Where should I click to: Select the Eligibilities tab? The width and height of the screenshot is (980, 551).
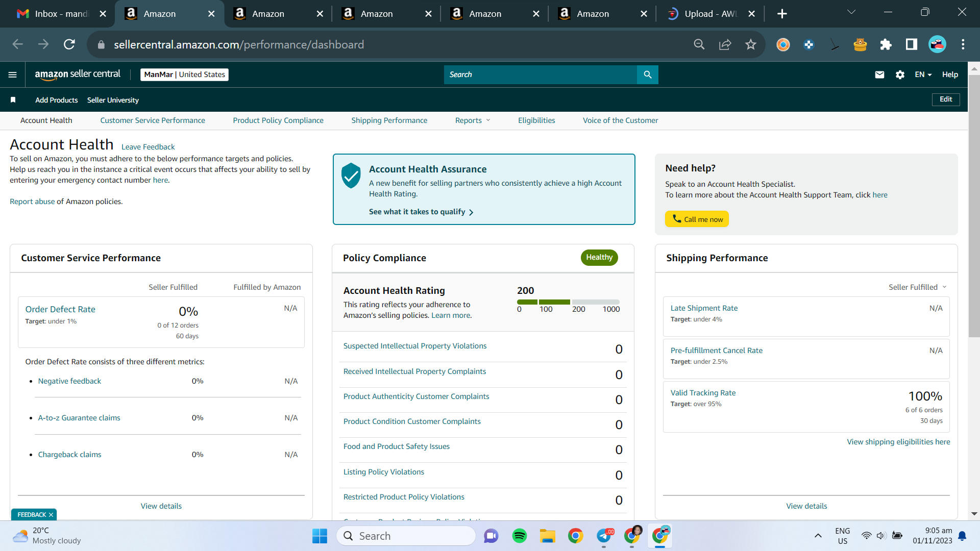point(536,120)
